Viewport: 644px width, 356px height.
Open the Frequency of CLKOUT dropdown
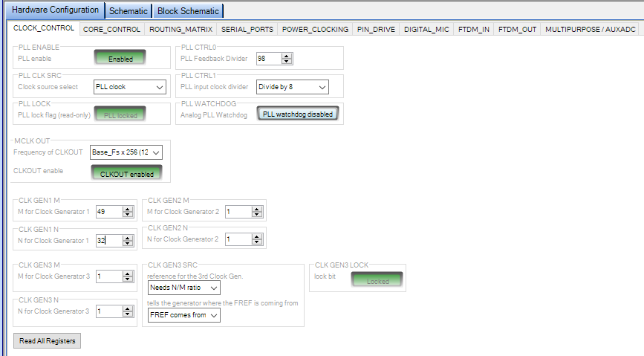[x=126, y=152]
